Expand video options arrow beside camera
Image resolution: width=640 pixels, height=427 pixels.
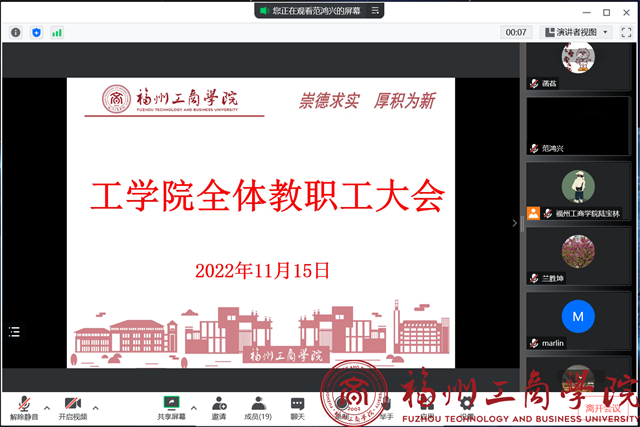pos(96,406)
